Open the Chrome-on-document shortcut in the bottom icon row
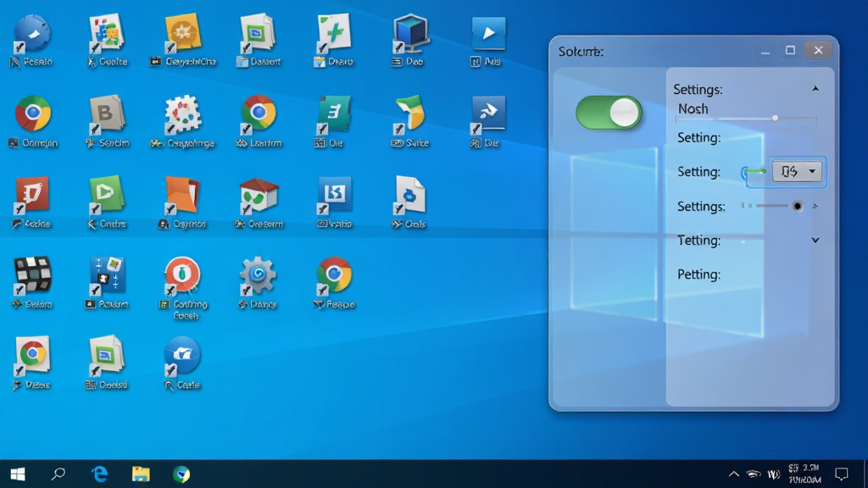The image size is (868, 488). point(31,355)
